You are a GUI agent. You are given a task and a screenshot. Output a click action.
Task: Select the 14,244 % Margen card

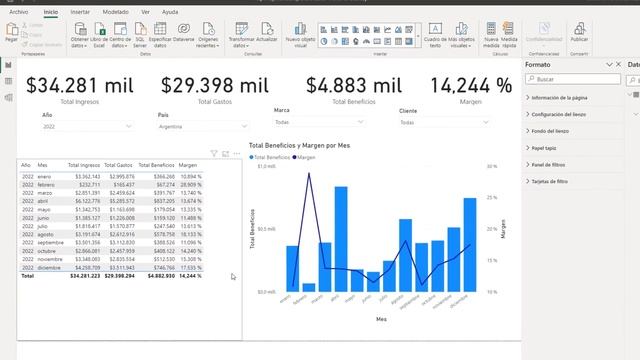471,89
